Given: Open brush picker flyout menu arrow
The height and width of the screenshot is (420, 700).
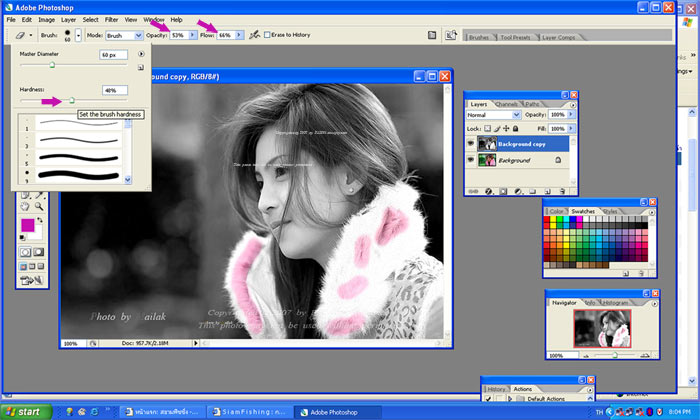Looking at the screenshot, I should coord(141,54).
